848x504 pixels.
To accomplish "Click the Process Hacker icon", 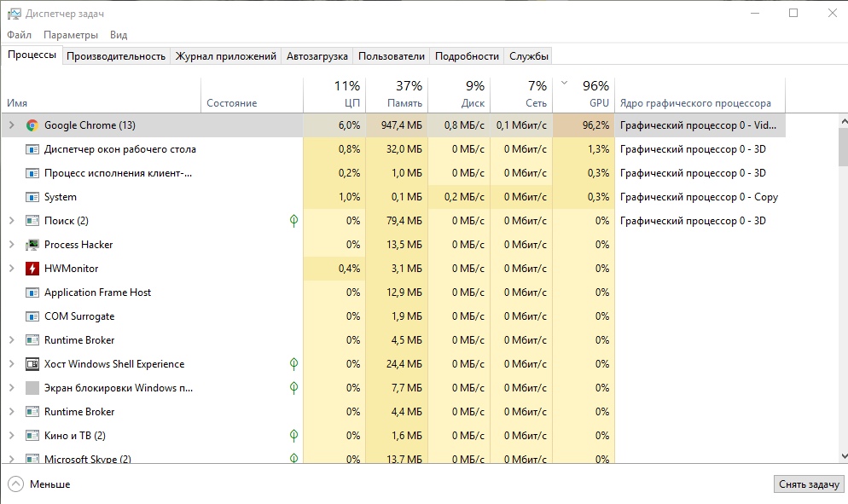I will [x=32, y=245].
